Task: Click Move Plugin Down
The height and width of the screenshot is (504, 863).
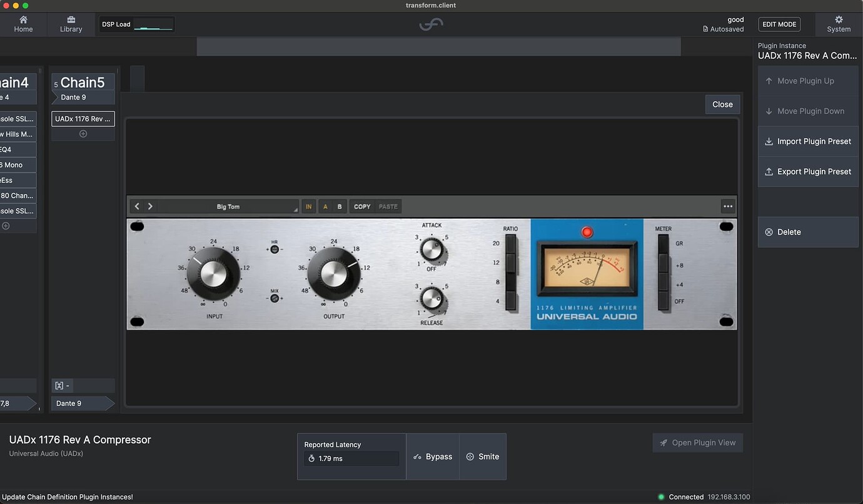Action: [808, 111]
